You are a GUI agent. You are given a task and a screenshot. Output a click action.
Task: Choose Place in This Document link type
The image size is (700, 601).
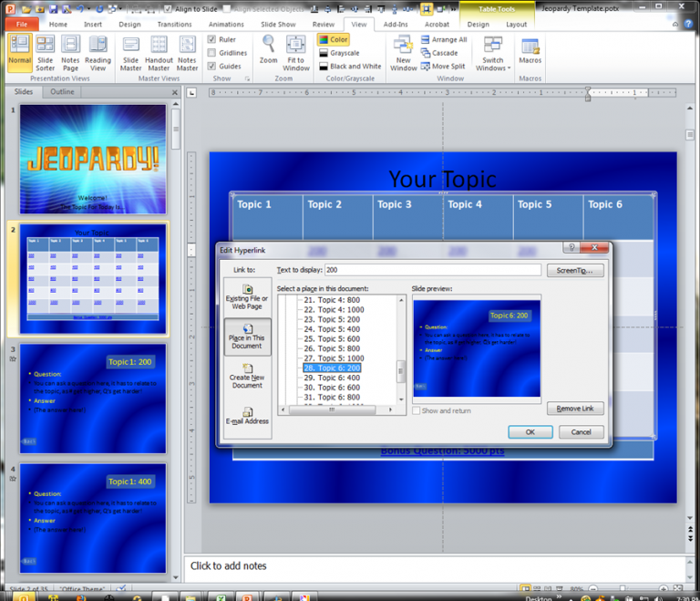(x=247, y=337)
